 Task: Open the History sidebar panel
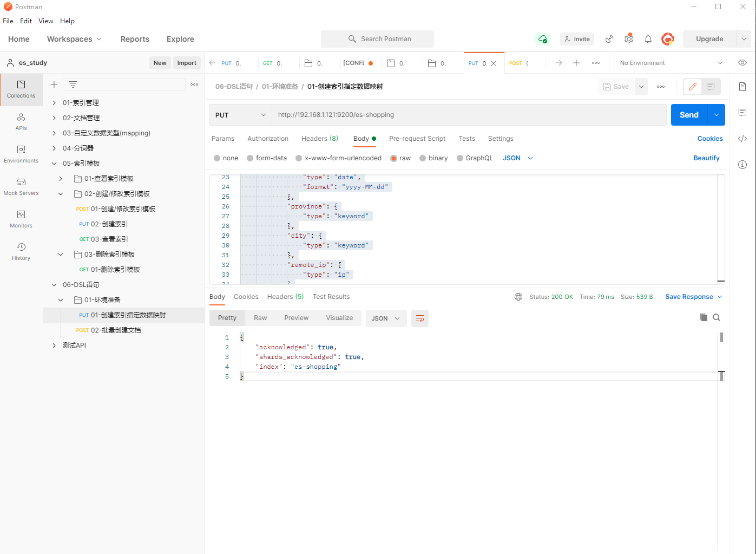click(x=21, y=251)
